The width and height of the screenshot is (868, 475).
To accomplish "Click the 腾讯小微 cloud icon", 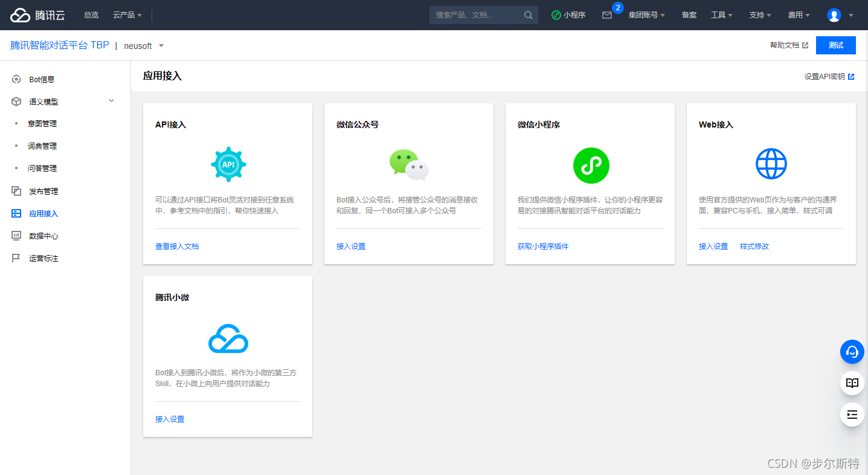I will pos(228,338).
